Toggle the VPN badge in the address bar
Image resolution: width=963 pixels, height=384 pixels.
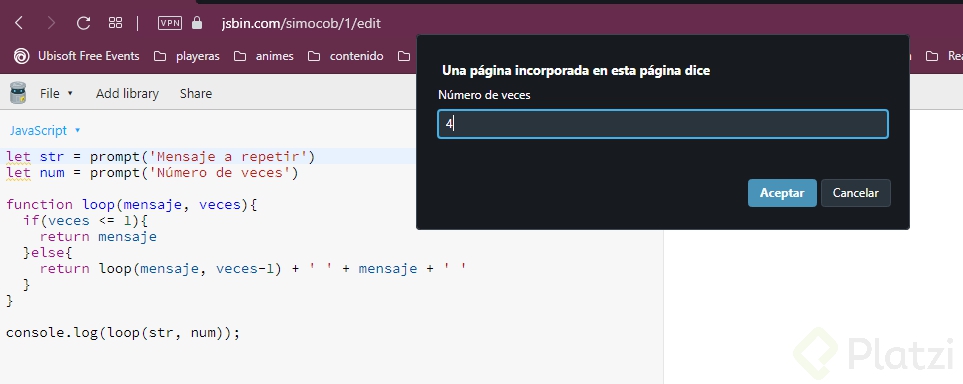coord(170,23)
